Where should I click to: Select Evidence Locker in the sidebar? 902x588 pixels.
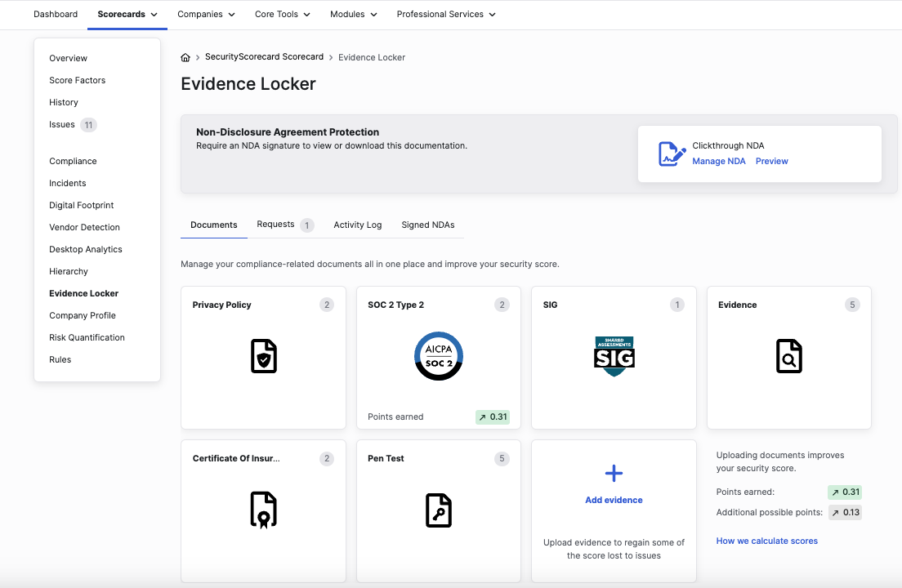point(84,293)
